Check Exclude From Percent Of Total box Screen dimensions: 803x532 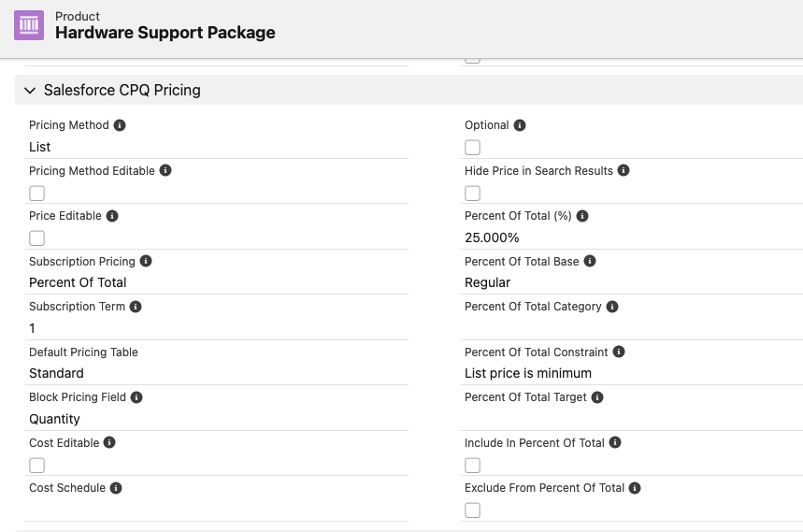(x=473, y=510)
